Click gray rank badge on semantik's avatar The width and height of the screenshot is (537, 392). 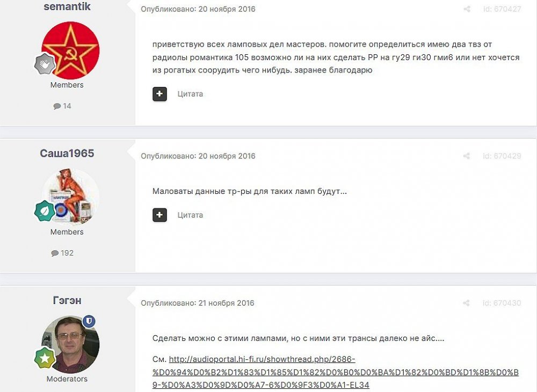45,64
